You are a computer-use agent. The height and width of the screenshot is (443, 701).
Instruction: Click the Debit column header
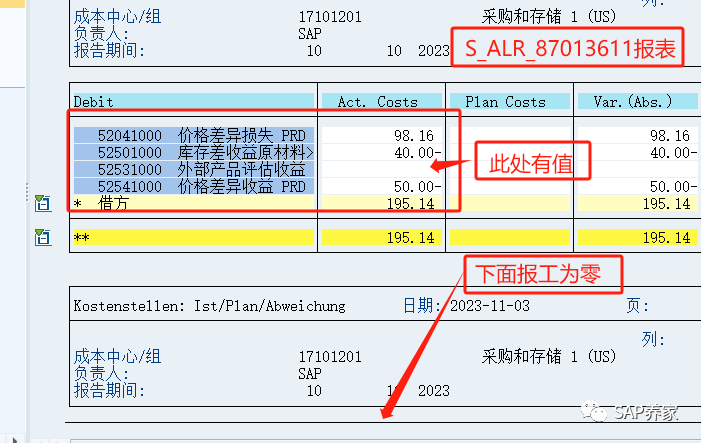pyautogui.click(x=194, y=101)
